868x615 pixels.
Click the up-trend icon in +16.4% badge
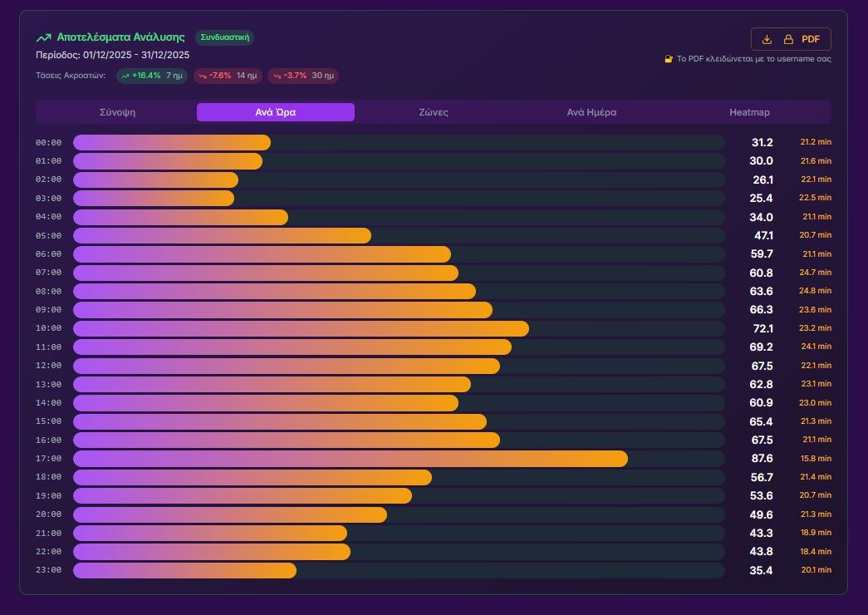pyautogui.click(x=125, y=76)
